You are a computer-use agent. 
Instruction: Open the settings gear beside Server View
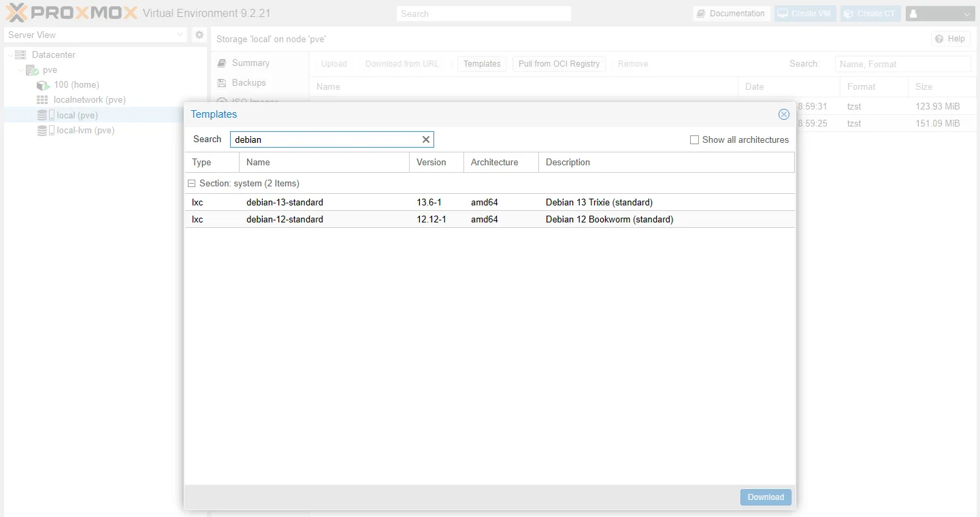click(199, 35)
